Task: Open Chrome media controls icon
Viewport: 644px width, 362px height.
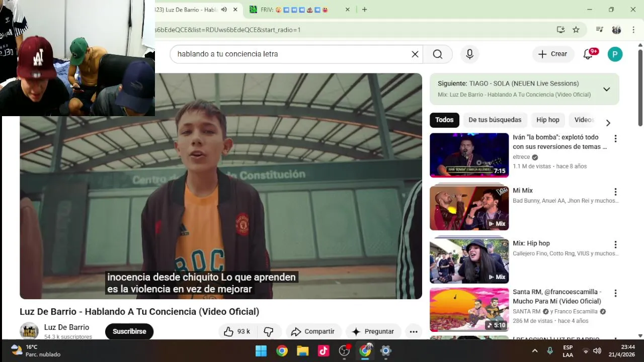Action: click(599, 30)
